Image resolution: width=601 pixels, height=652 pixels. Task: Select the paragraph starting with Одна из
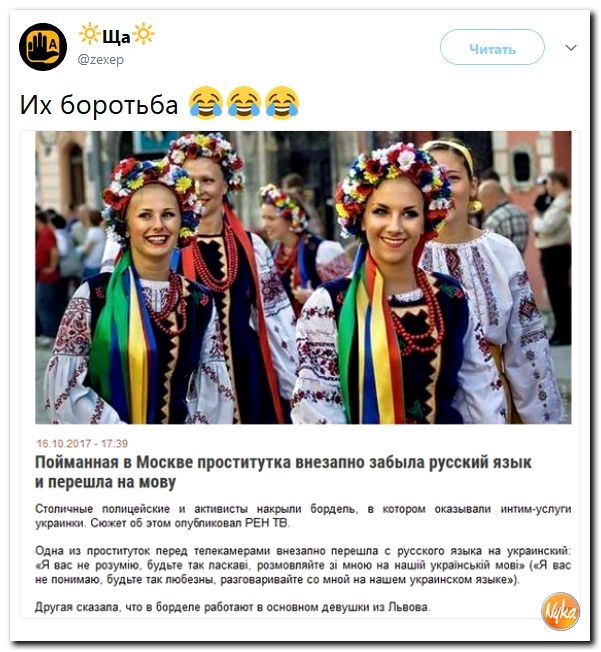[303, 565]
